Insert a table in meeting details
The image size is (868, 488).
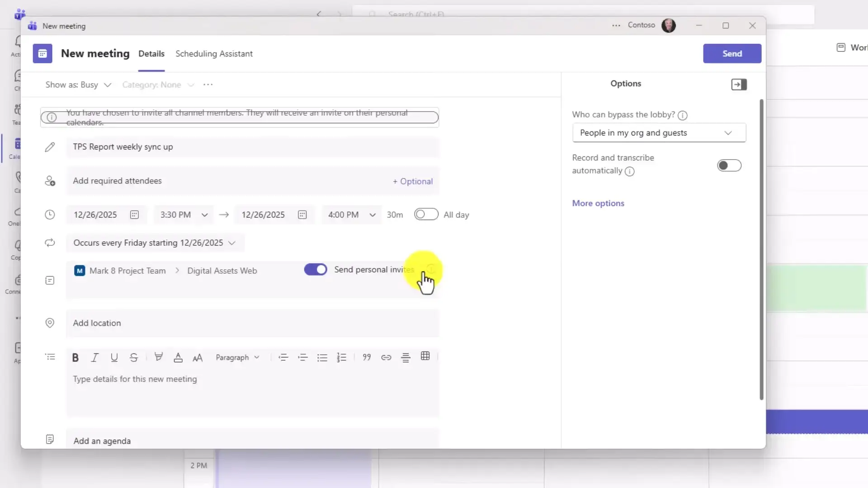click(425, 356)
